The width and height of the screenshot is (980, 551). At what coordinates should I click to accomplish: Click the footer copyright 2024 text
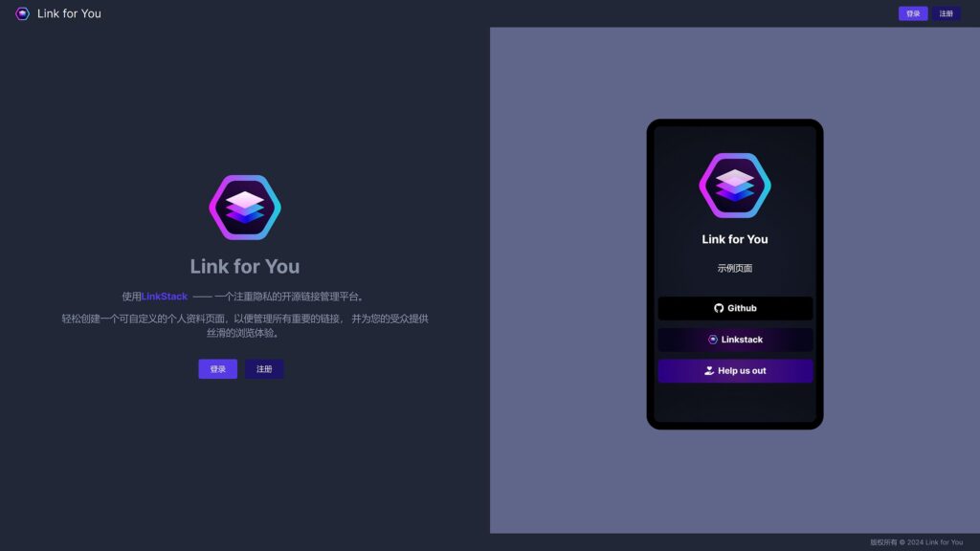[916, 542]
